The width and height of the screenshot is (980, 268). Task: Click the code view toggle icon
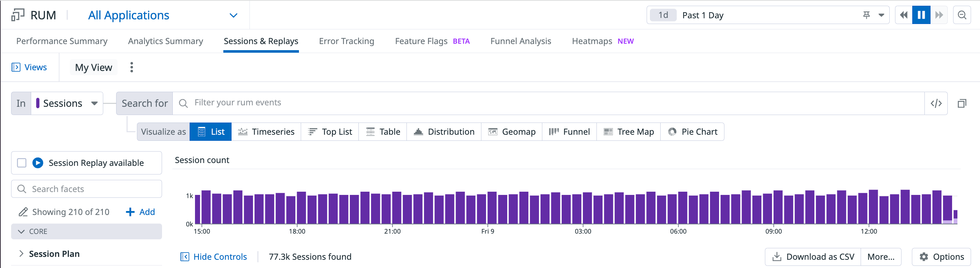[x=936, y=104]
